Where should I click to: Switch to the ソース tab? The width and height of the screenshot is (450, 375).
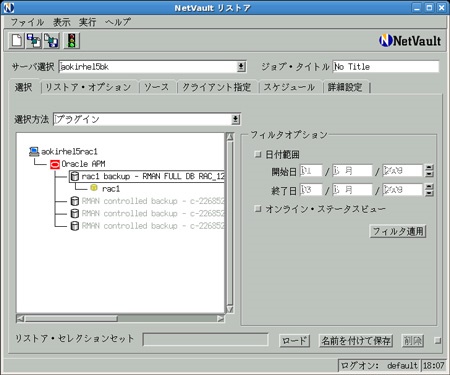point(156,87)
